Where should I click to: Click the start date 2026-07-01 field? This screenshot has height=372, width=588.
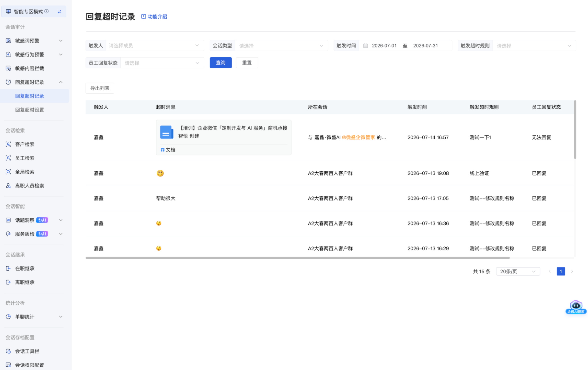[x=384, y=46]
